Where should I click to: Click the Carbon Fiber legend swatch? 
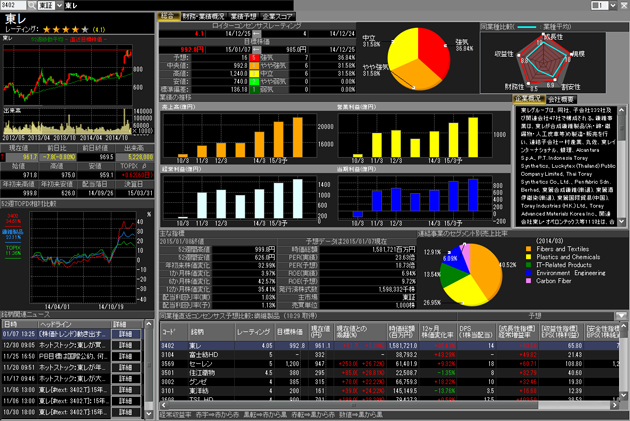(529, 281)
